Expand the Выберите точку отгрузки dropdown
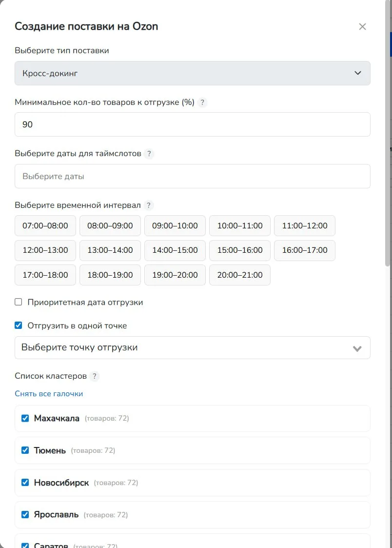The width and height of the screenshot is (392, 548). [192, 348]
